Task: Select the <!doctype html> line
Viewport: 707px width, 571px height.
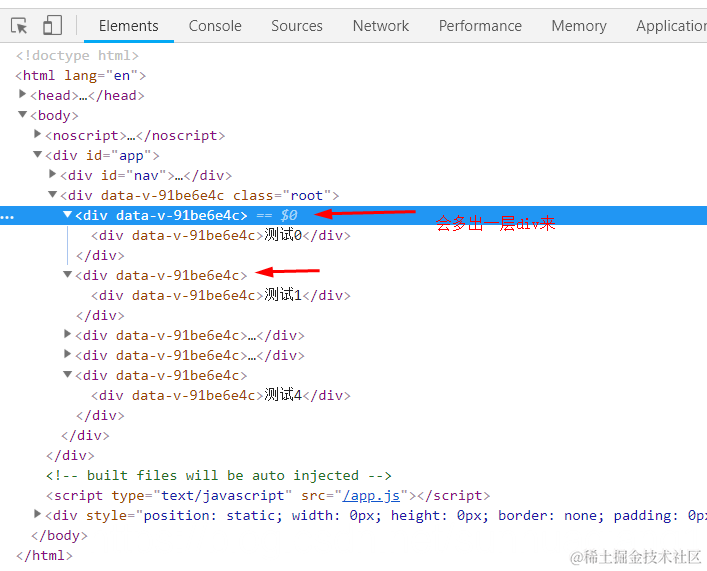Action: [77, 55]
